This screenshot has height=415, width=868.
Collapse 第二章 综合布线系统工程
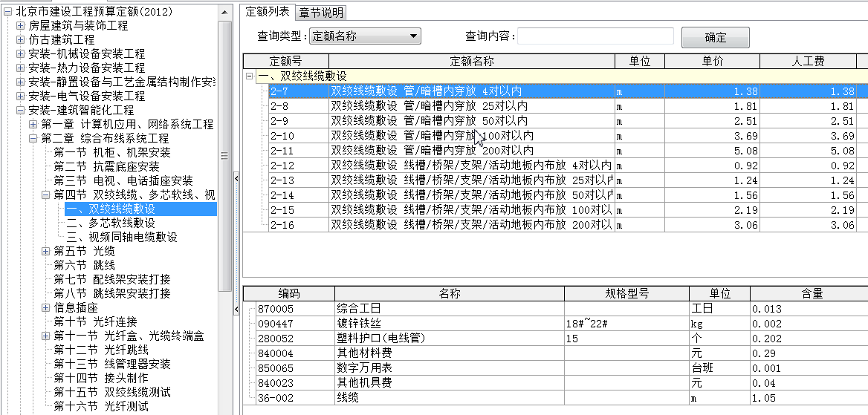pyautogui.click(x=33, y=138)
